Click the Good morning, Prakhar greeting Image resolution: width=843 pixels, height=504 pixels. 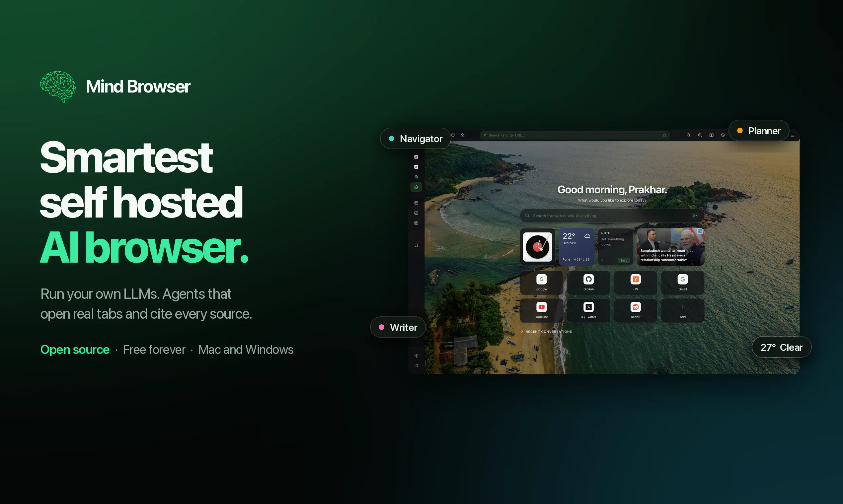[x=612, y=190]
